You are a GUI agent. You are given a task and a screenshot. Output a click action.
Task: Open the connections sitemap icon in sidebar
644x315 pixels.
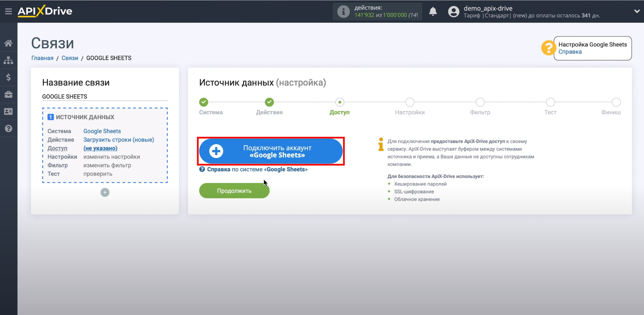click(x=9, y=60)
